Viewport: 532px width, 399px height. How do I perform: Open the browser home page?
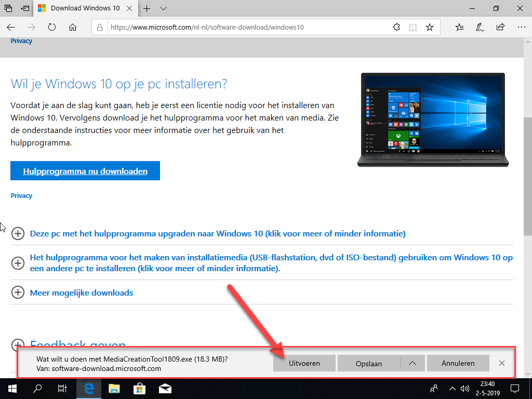point(73,27)
